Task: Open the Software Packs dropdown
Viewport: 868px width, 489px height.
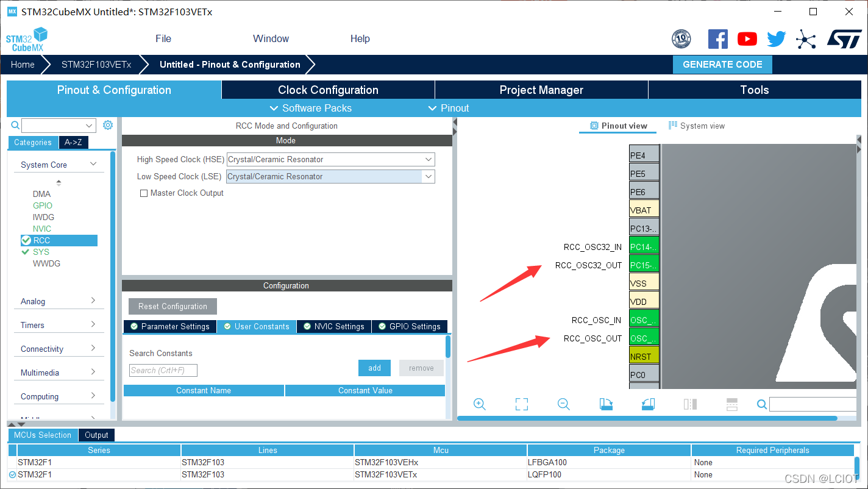Action: point(310,108)
